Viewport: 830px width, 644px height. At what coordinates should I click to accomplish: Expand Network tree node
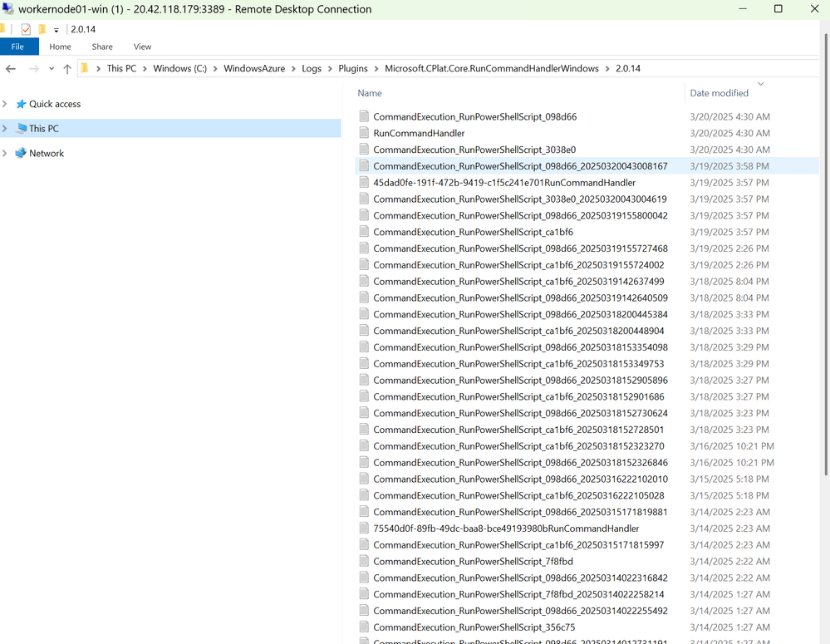[5, 153]
